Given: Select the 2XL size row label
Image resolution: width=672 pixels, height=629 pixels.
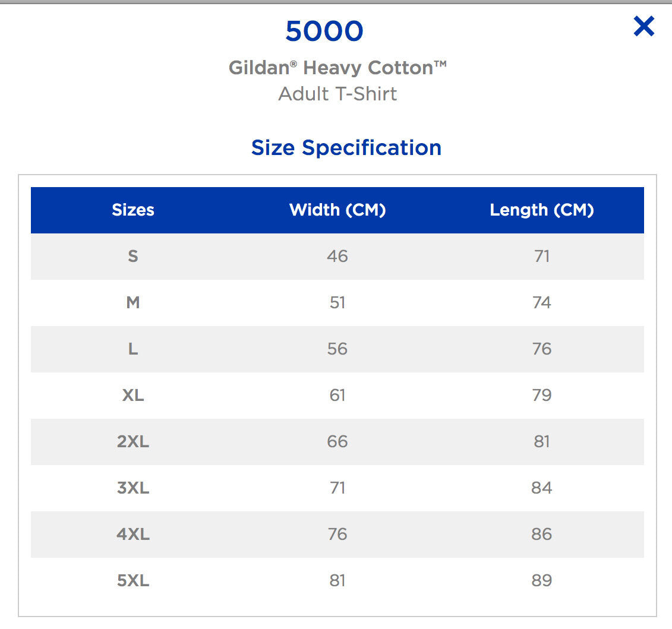Looking at the screenshot, I should [x=133, y=441].
